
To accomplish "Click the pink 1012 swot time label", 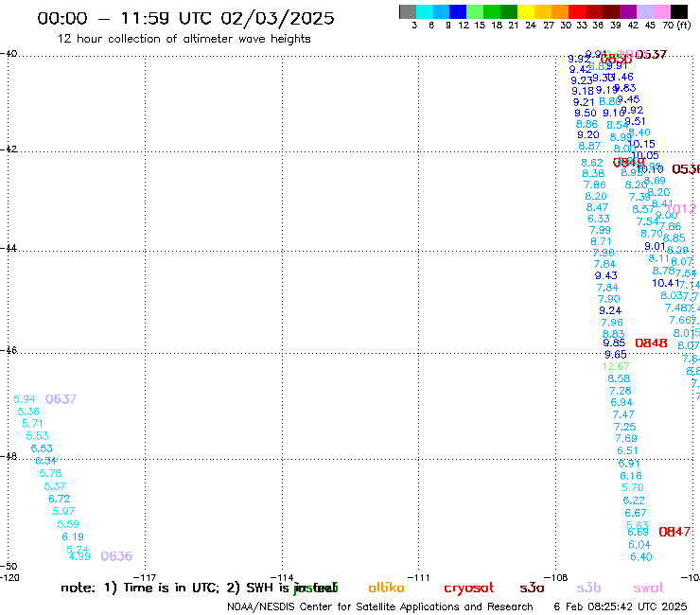I will [x=681, y=208].
